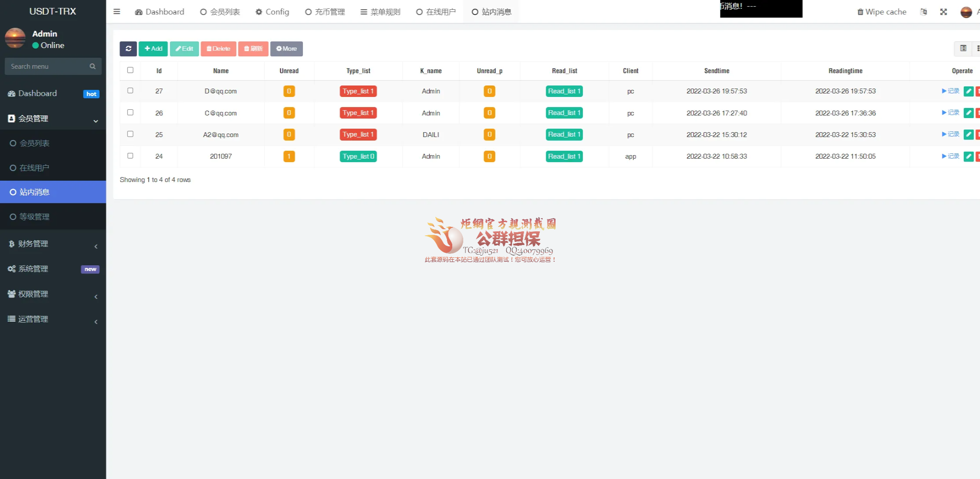
Task: Click the language translate icon
Action: tap(924, 12)
